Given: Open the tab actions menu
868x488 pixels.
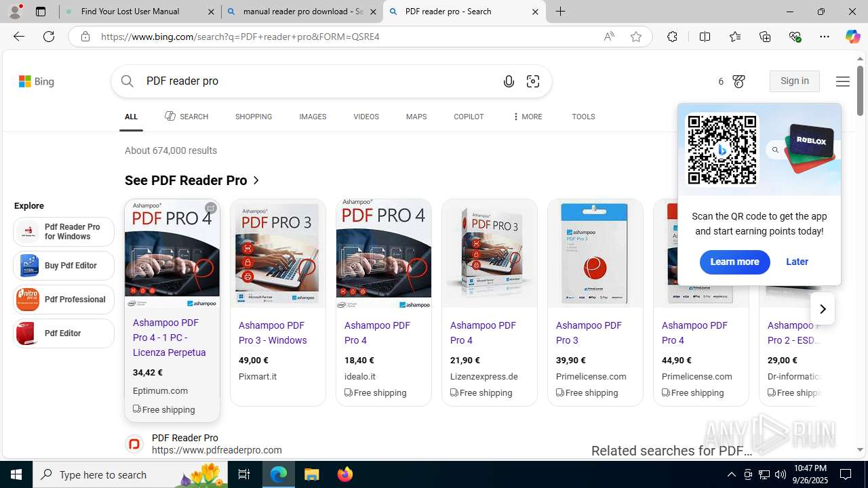Looking at the screenshot, I should 41,12.
